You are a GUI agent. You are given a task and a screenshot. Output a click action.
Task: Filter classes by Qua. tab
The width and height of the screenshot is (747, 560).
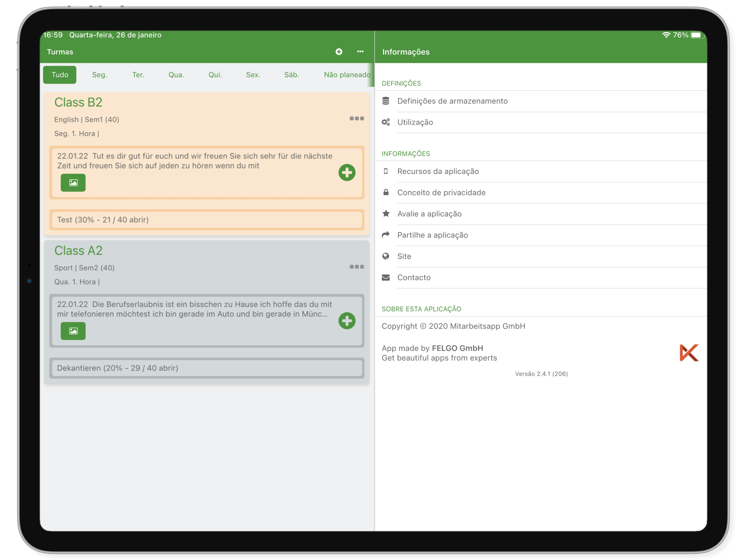coord(176,75)
